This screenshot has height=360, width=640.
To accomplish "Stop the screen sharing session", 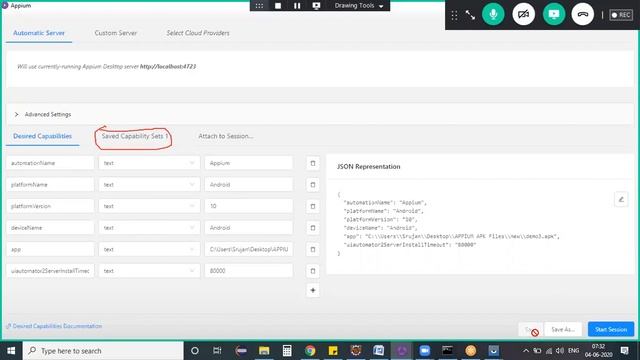I will pos(278,6).
